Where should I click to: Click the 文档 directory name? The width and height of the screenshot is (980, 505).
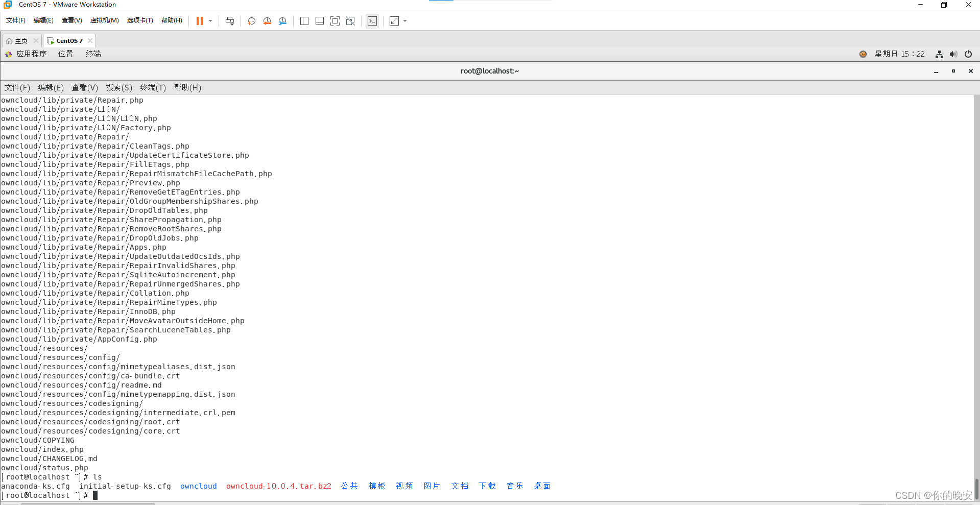coord(460,486)
